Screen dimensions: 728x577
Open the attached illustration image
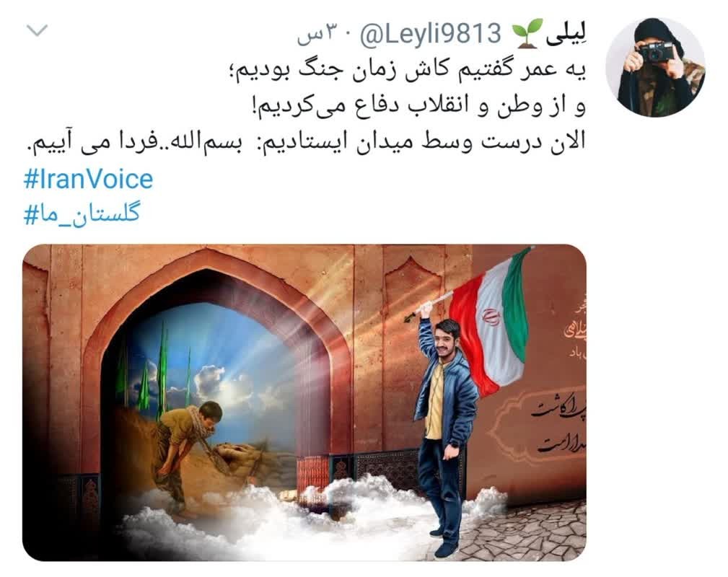(304, 402)
